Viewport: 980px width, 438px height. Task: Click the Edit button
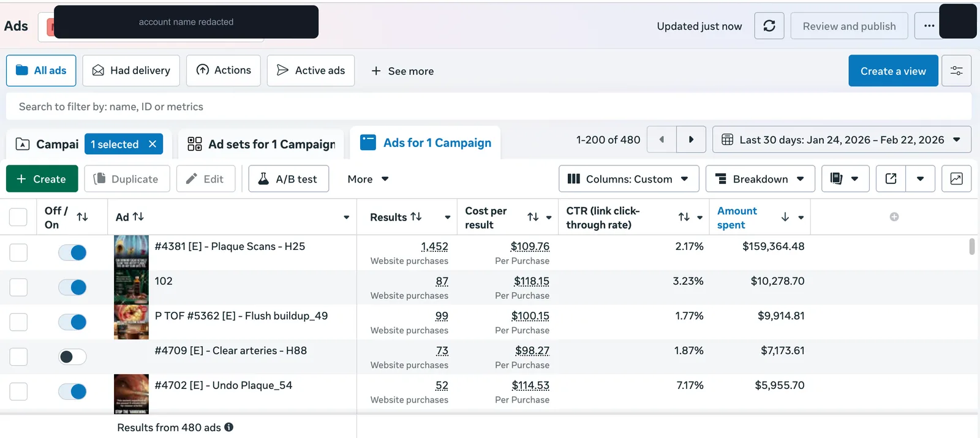206,179
